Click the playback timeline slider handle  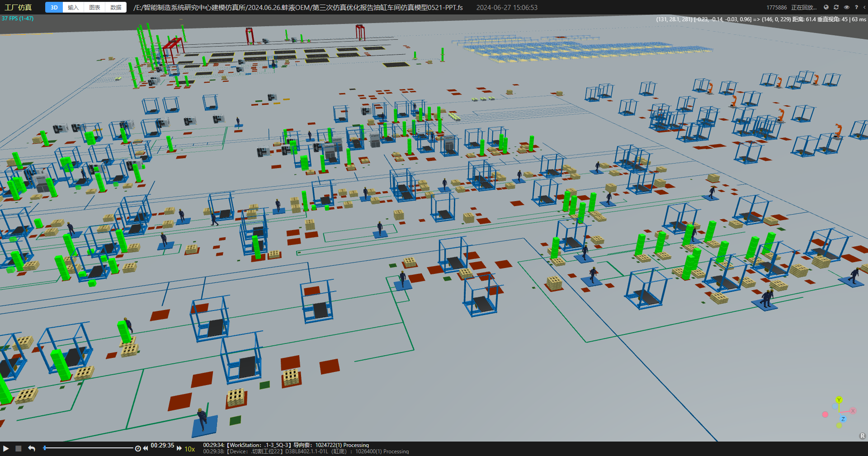pyautogui.click(x=45, y=448)
